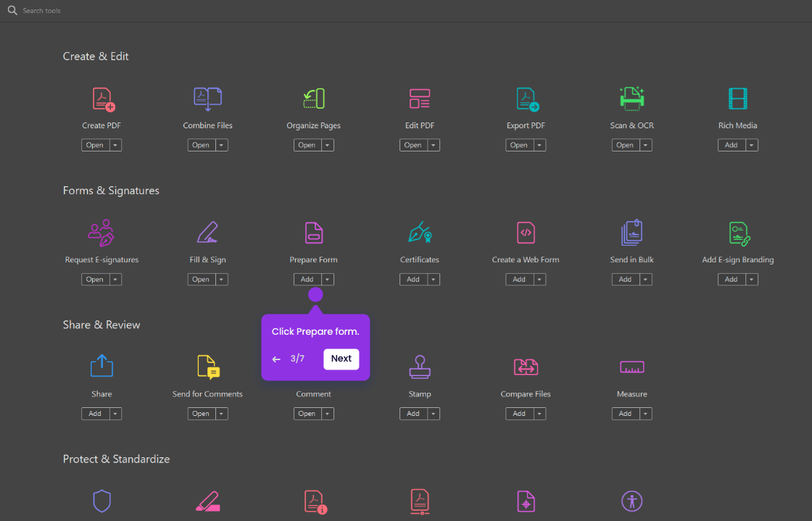Click the PDF standards document icon

(420, 502)
